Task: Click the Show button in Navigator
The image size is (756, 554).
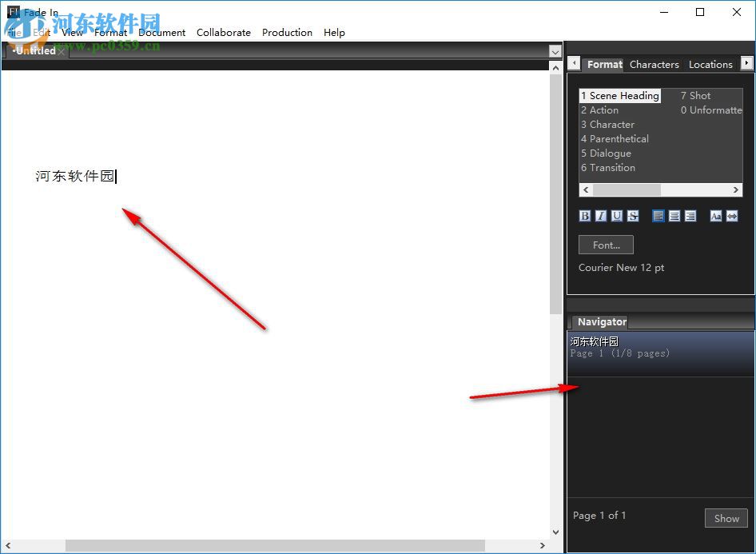Action: click(x=726, y=518)
